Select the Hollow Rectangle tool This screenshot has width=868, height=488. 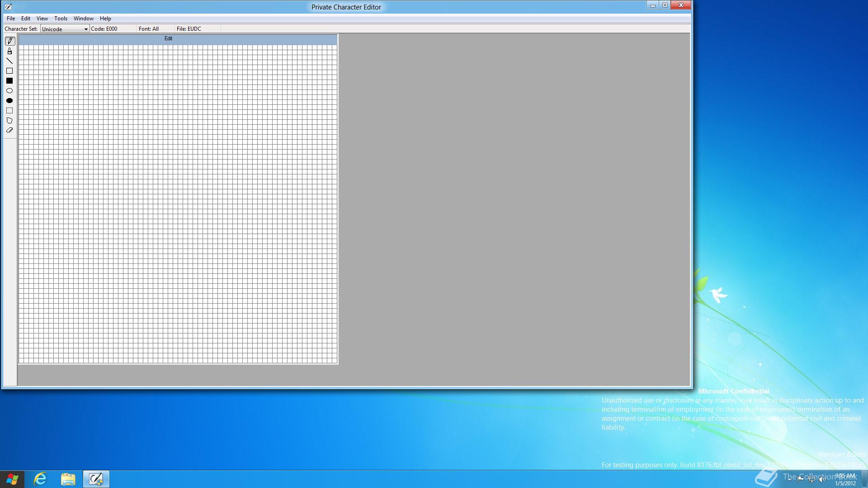pos(9,71)
